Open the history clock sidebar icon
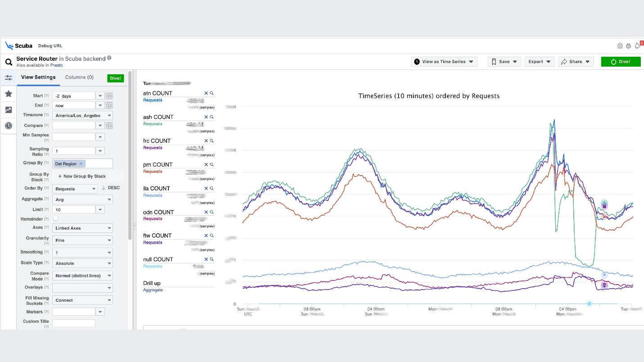 tap(9, 126)
